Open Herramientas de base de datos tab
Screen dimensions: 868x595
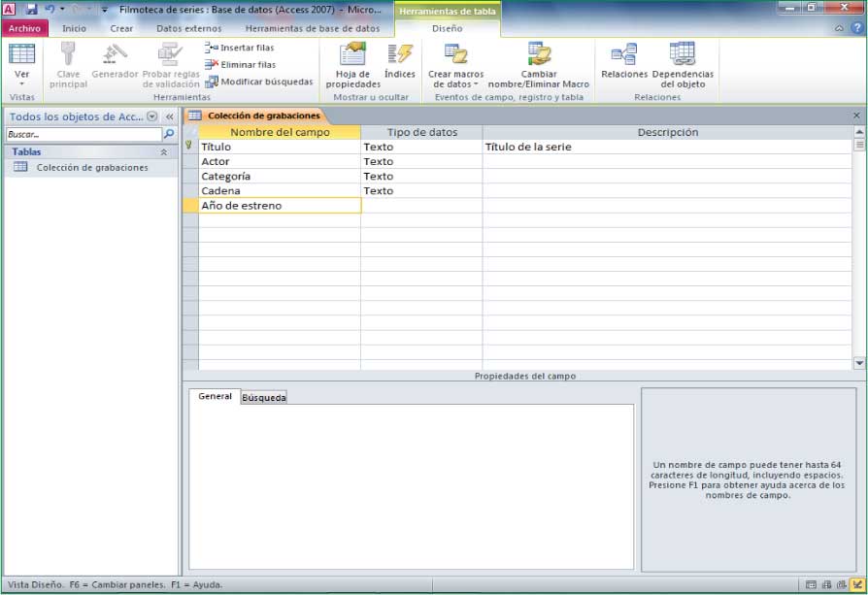tap(313, 28)
